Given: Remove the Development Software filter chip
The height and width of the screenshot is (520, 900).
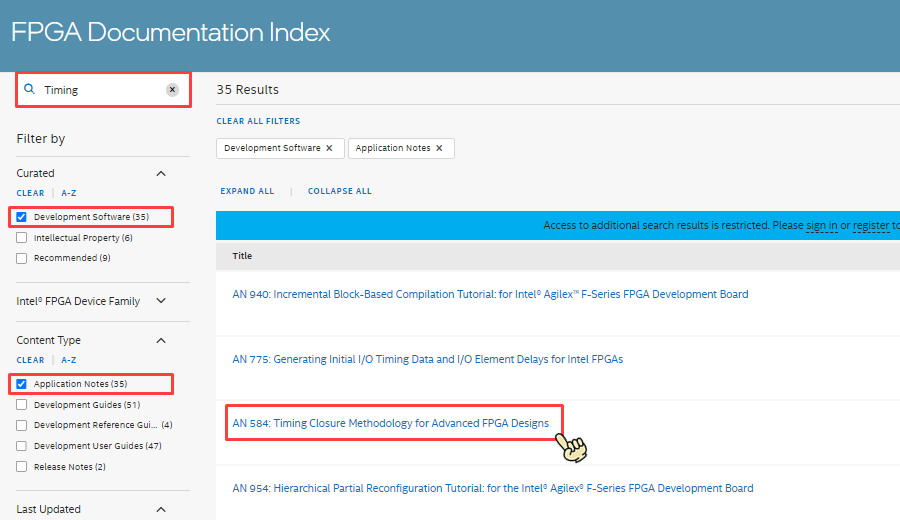Looking at the screenshot, I should [329, 148].
